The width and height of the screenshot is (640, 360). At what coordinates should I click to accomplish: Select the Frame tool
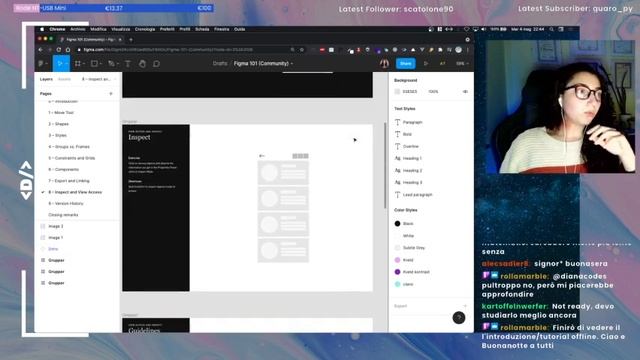click(78, 64)
